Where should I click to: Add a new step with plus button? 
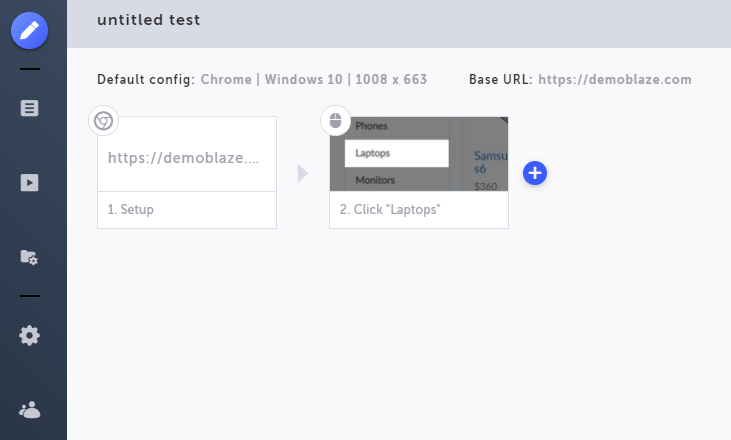tap(535, 173)
